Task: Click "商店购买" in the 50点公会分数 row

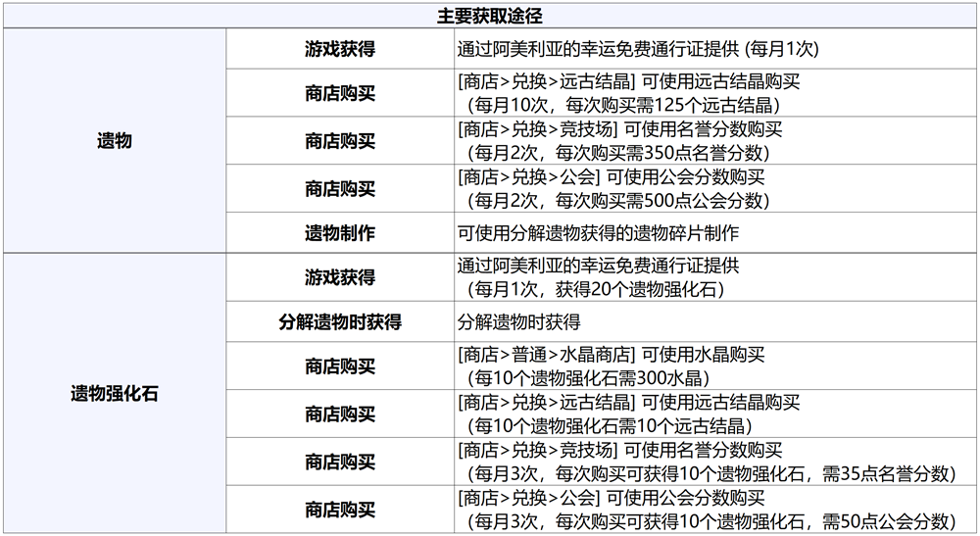Action: point(339,510)
